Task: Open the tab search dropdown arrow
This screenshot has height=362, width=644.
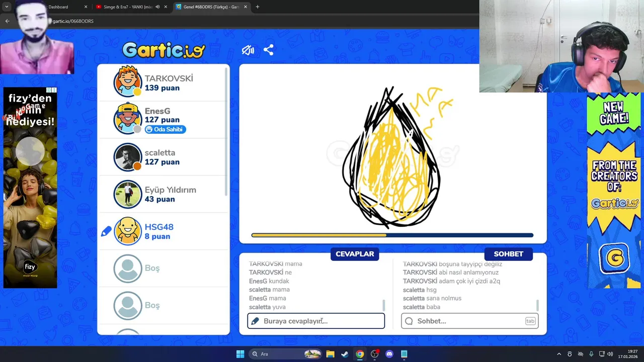Action: pyautogui.click(x=7, y=7)
